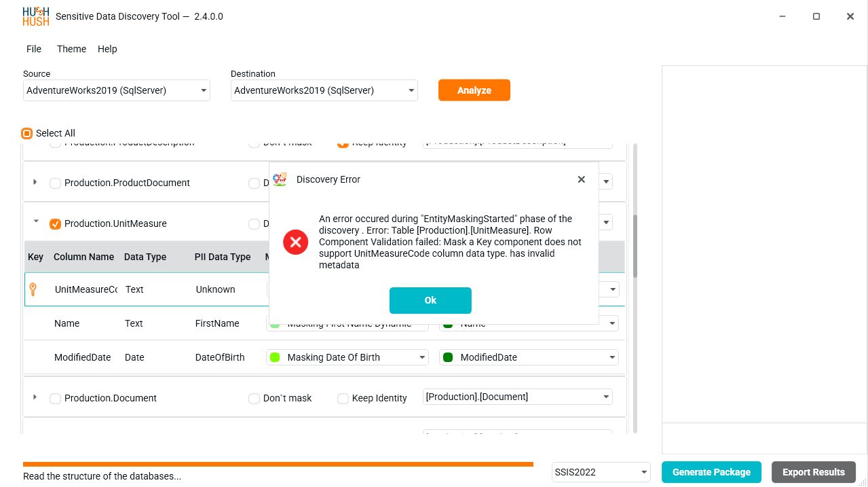Check the Production.Document checkbox
This screenshot has height=487, width=868.
click(56, 399)
